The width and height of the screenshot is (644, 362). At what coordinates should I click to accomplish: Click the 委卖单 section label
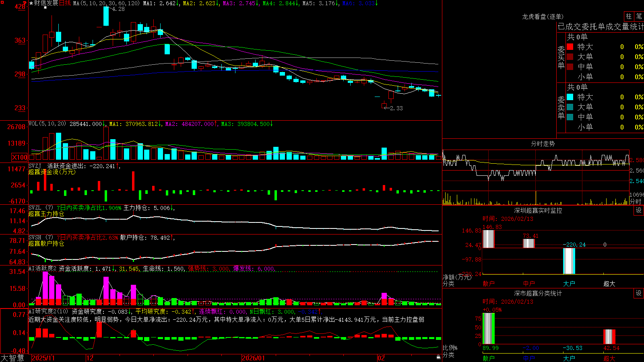click(x=561, y=108)
